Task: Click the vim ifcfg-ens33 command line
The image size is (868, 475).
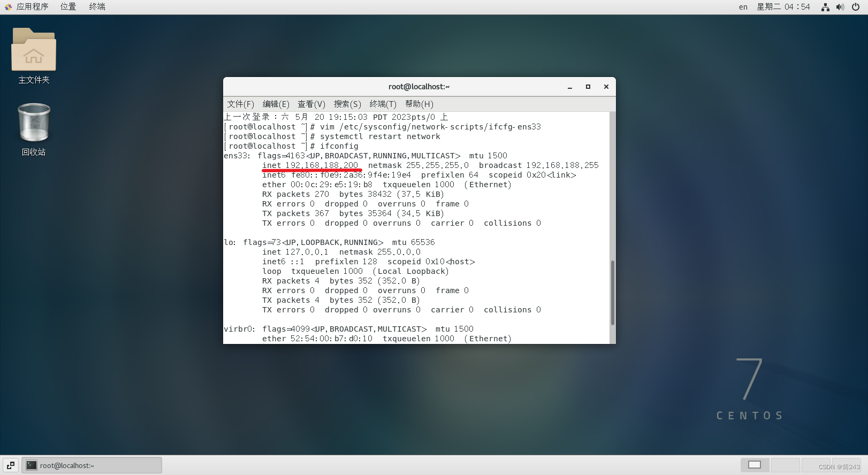Action: point(383,127)
